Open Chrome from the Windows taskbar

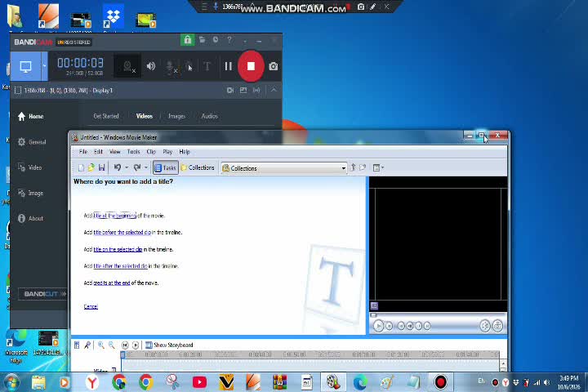click(146, 382)
